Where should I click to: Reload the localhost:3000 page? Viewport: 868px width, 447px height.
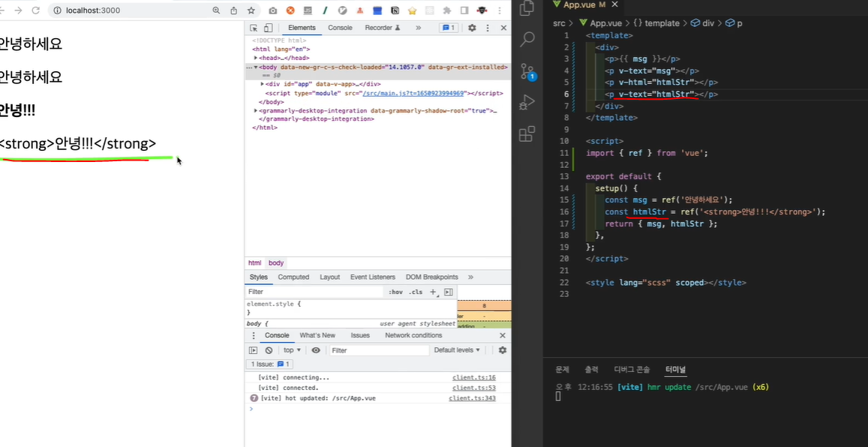(x=35, y=10)
